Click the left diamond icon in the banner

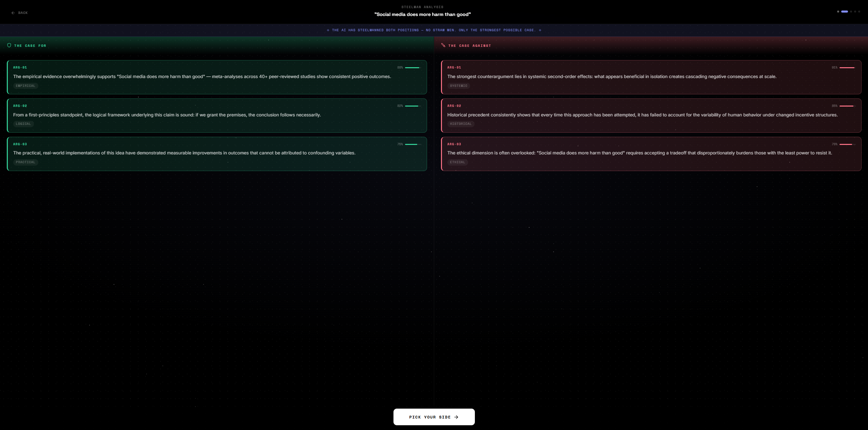tap(328, 30)
